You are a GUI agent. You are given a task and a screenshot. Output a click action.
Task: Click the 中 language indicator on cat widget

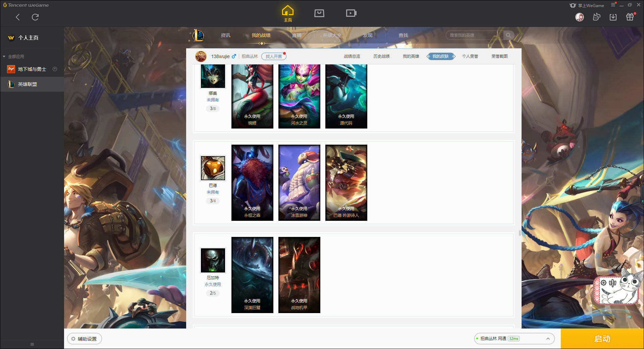[x=612, y=283]
